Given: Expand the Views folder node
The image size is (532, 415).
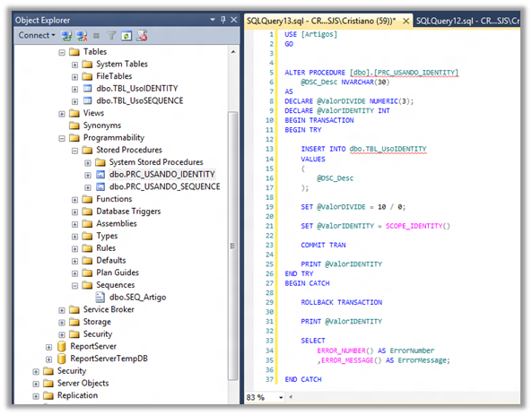Looking at the screenshot, I should pos(62,114).
